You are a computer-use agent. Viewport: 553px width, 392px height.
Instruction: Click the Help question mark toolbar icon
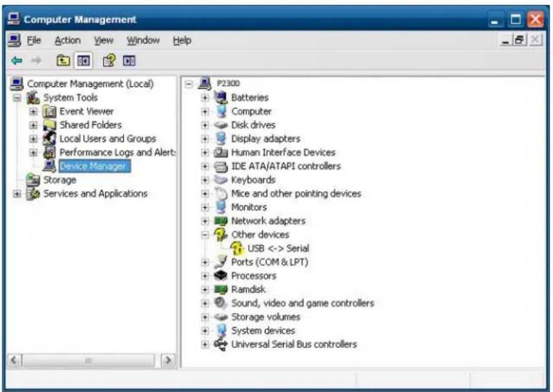point(109,61)
